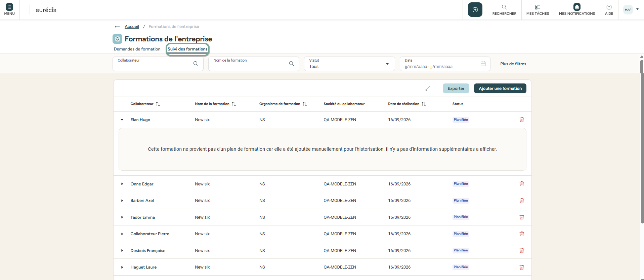
Task: Open the Rechercher search icon
Action: point(504,7)
